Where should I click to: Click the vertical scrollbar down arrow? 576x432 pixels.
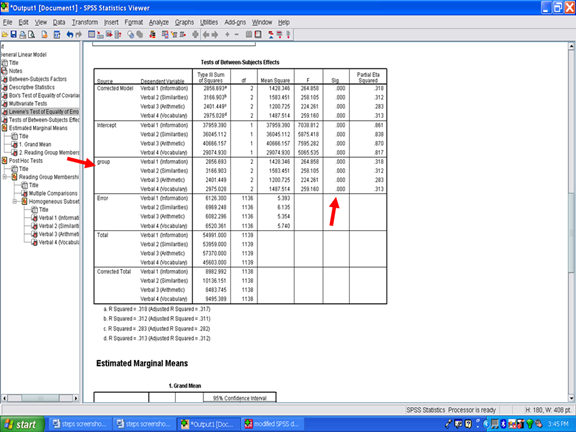[x=571, y=398]
